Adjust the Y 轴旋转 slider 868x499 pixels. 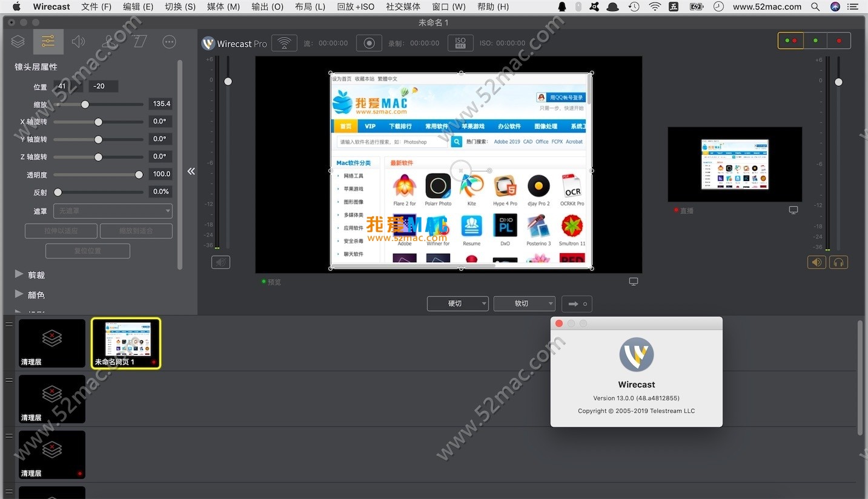click(x=98, y=139)
